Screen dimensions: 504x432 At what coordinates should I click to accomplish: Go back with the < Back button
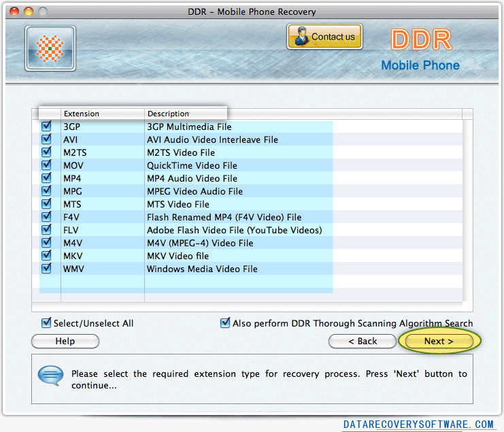pyautogui.click(x=363, y=341)
